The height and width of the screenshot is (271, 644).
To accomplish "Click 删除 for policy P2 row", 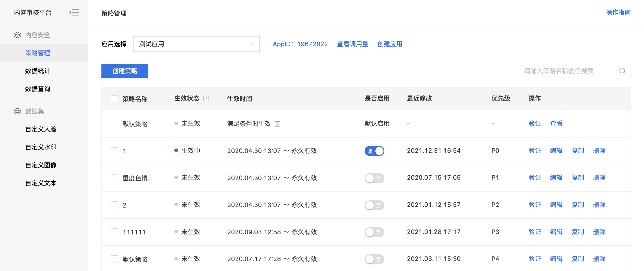I will point(599,205).
